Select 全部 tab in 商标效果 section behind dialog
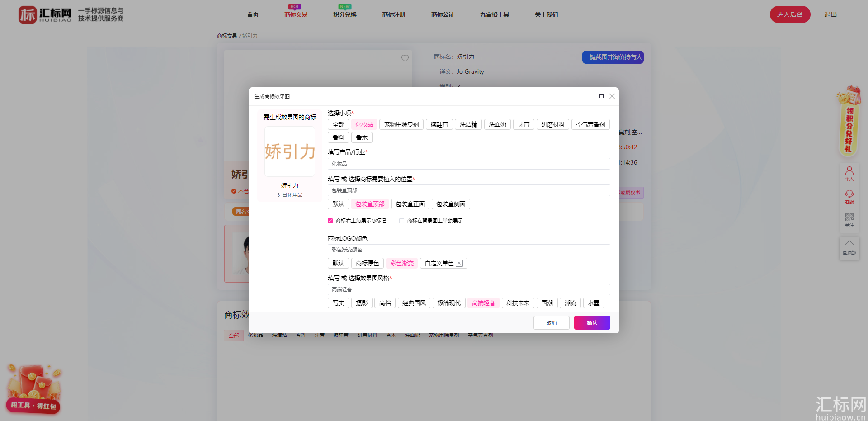868x421 pixels. pyautogui.click(x=234, y=336)
